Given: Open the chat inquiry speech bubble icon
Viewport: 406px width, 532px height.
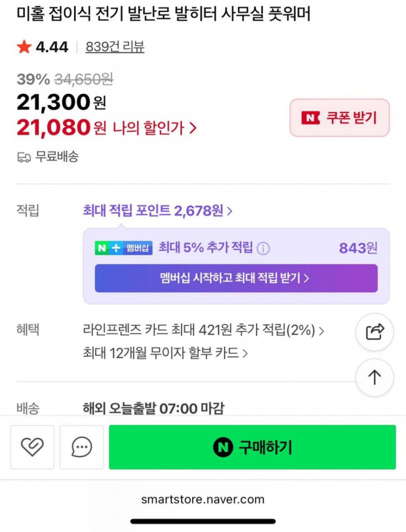Looking at the screenshot, I should [x=82, y=447].
